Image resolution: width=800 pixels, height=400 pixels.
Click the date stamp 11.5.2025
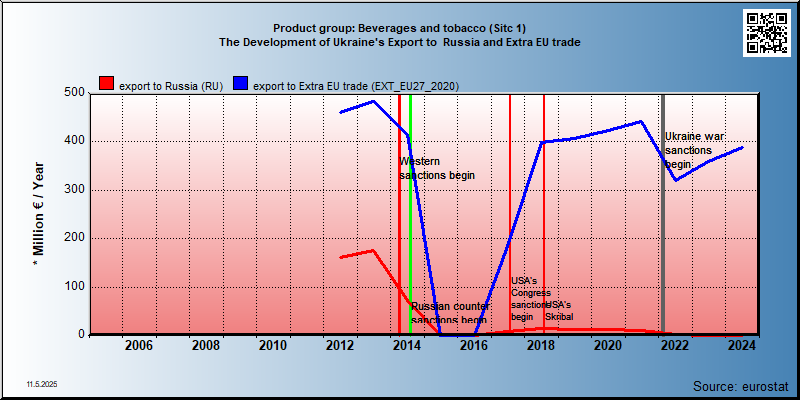point(42,384)
